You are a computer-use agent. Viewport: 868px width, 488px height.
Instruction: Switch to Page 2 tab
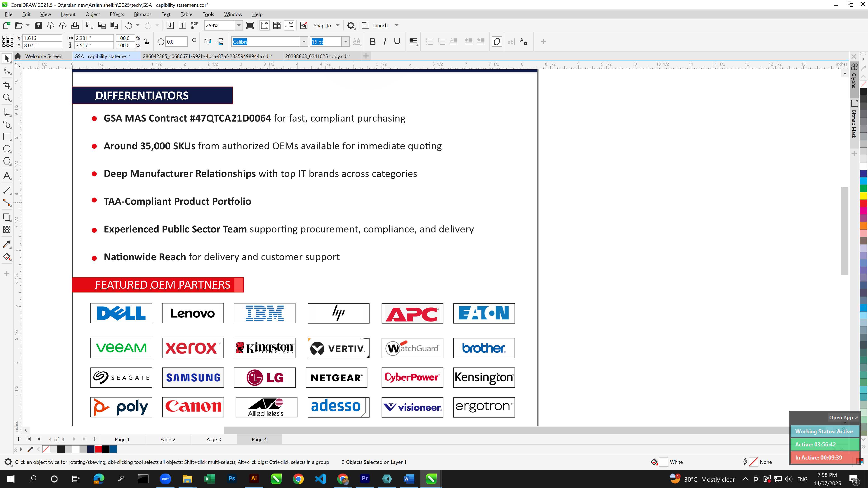[x=168, y=439]
